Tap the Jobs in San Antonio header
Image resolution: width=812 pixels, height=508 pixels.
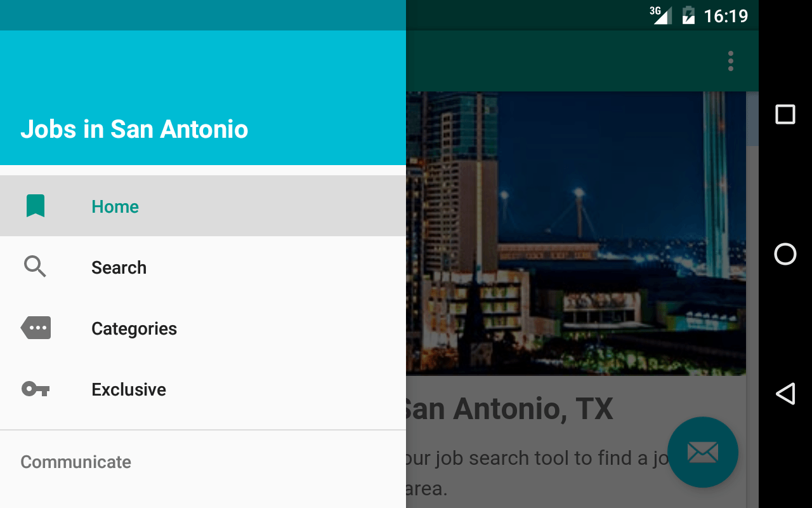click(134, 129)
